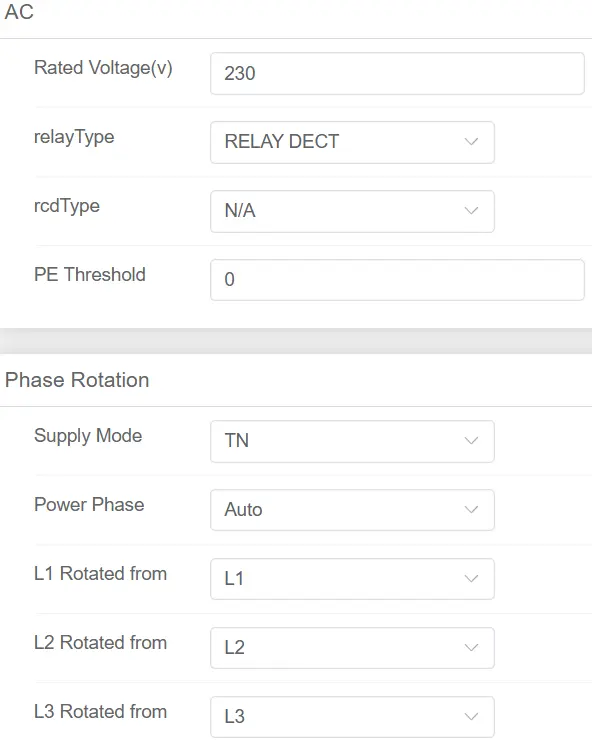Focus the Rated Voltage field showing 230
The image size is (592, 744).
point(398,74)
